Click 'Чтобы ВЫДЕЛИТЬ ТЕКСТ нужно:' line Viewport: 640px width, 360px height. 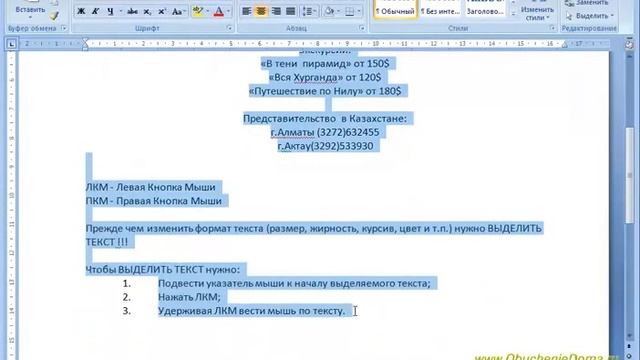[162, 269]
